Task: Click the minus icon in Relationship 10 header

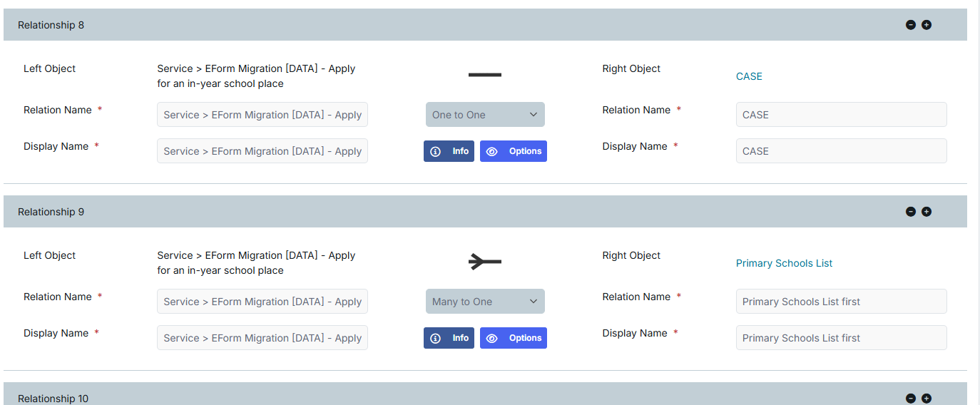Action: [x=911, y=399]
